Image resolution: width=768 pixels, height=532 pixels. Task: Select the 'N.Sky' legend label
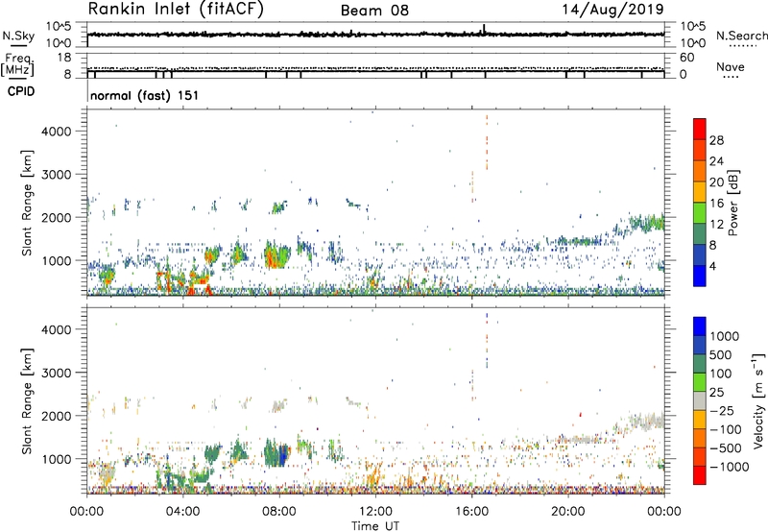click(18, 36)
